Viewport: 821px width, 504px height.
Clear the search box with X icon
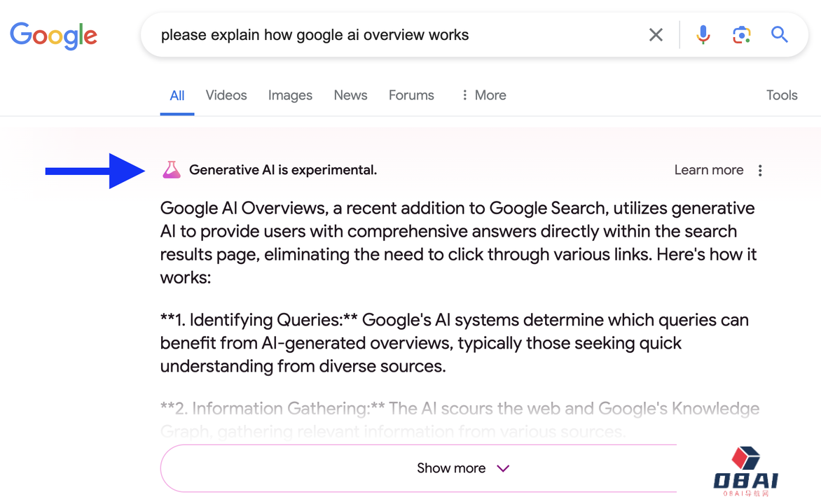coord(656,35)
